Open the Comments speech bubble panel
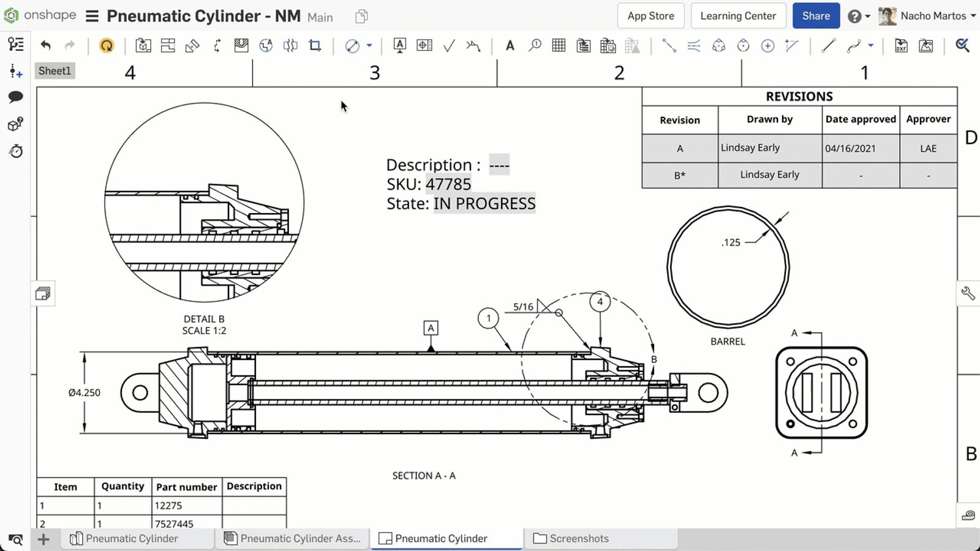Viewport: 980px width, 551px height. [15, 97]
